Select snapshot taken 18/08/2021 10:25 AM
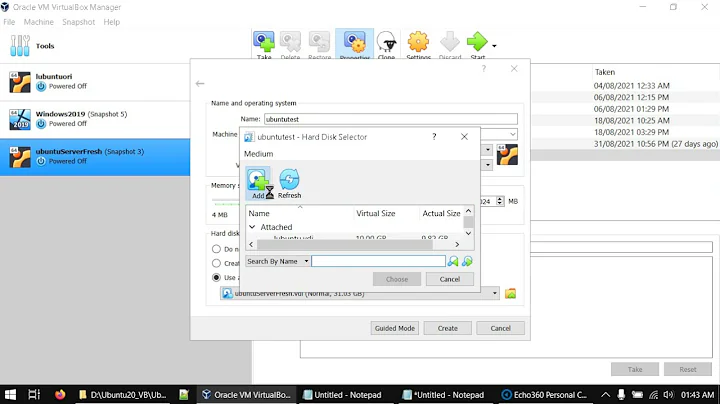The image size is (720, 404). [x=631, y=120]
